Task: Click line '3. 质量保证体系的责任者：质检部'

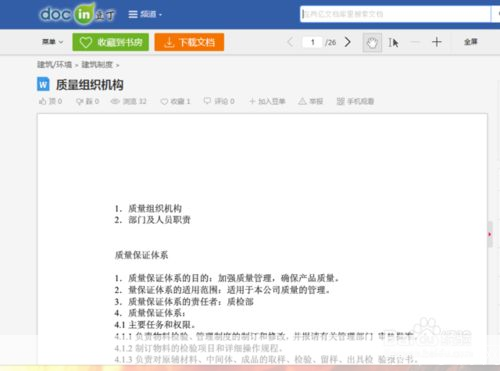Action: [x=184, y=302]
